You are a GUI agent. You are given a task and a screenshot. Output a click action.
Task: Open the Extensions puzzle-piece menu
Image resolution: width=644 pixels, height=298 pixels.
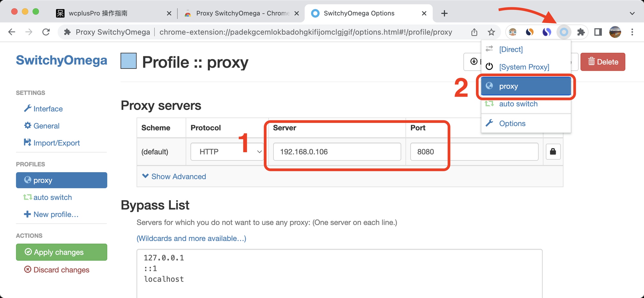(581, 32)
